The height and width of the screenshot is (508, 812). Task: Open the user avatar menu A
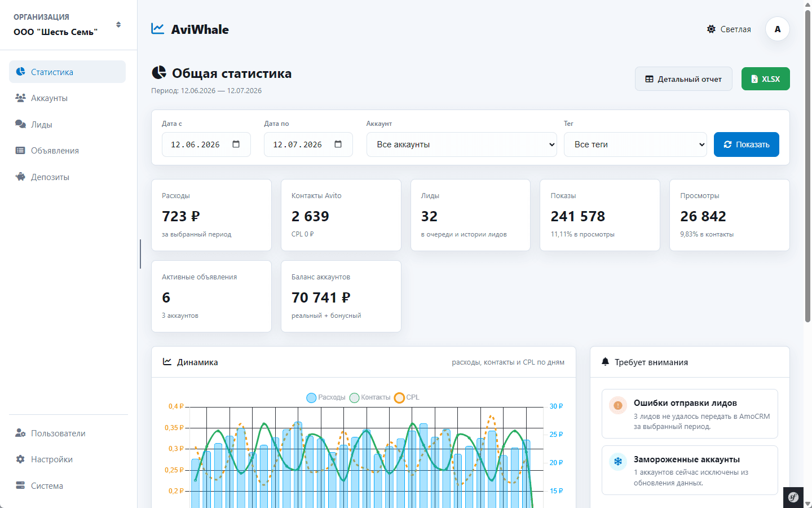[x=778, y=29]
